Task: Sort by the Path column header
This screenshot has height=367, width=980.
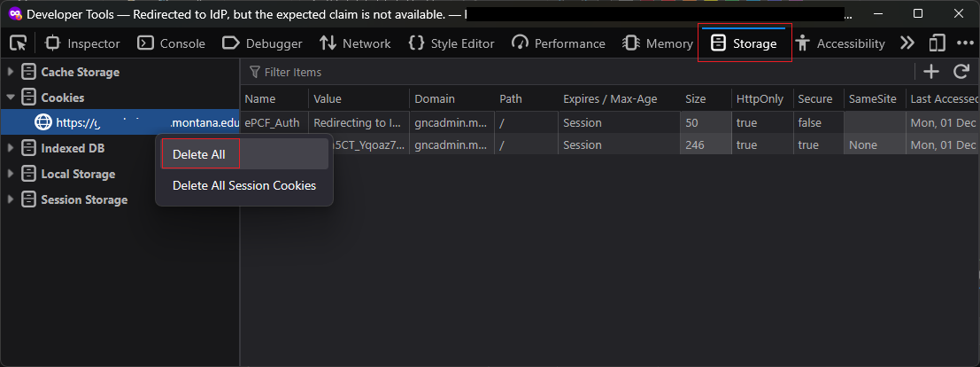Action: (x=527, y=99)
